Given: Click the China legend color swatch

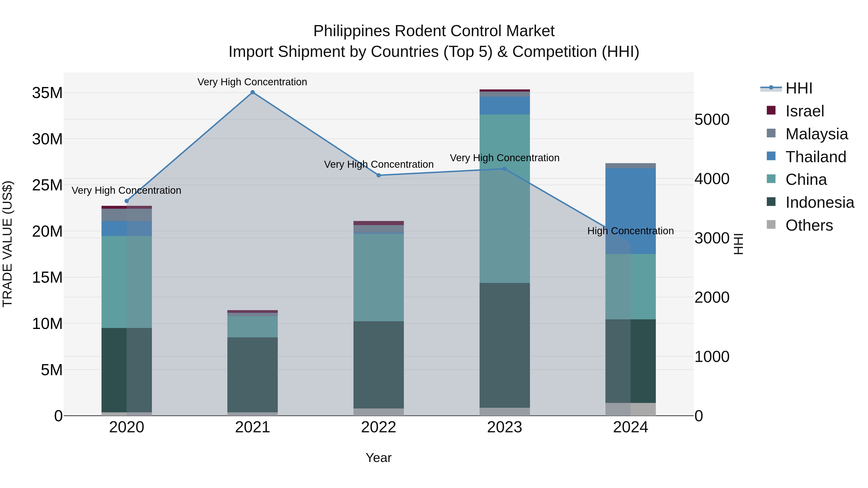Looking at the screenshot, I should click(x=771, y=179).
